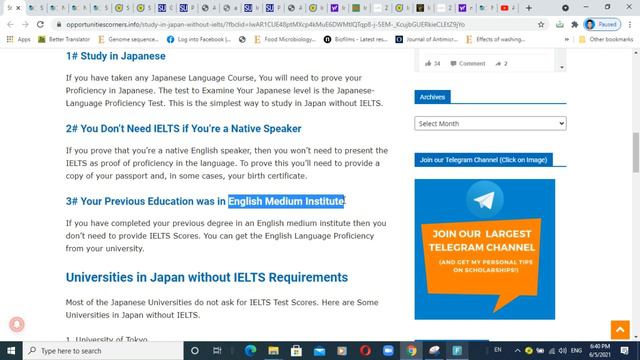Screen dimensions: 640x360
Task: Click the page vertical scrollbar thumb
Action: [x=636, y=152]
